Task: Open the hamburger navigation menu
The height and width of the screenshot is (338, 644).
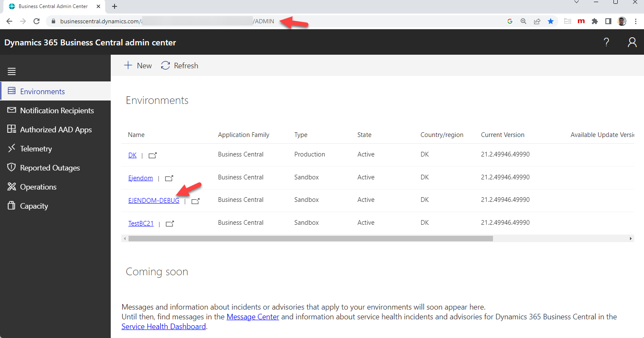Action: click(x=11, y=72)
